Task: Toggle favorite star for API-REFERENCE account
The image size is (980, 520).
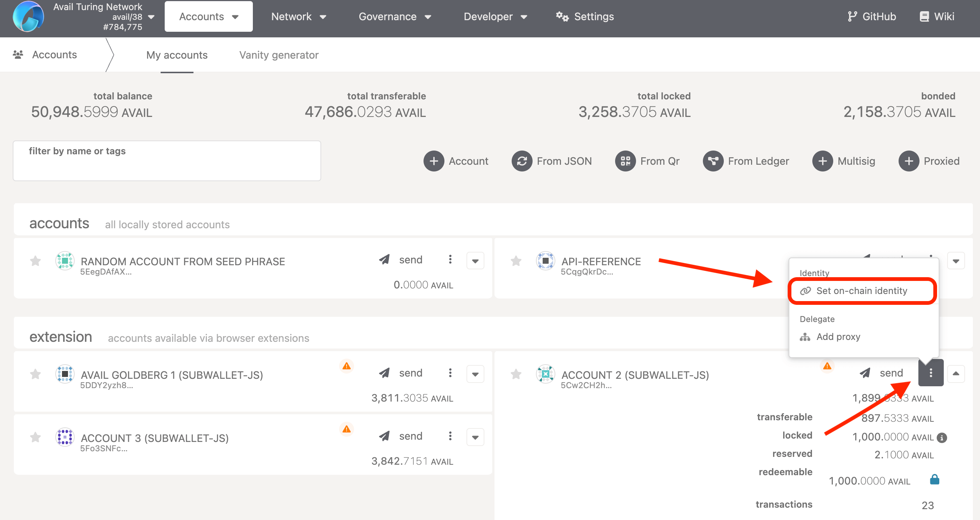Action: (516, 261)
